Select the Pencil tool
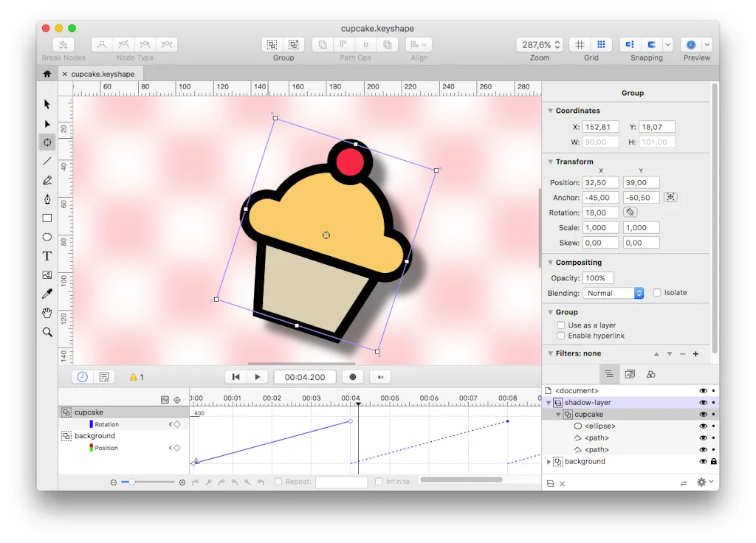 (47, 179)
